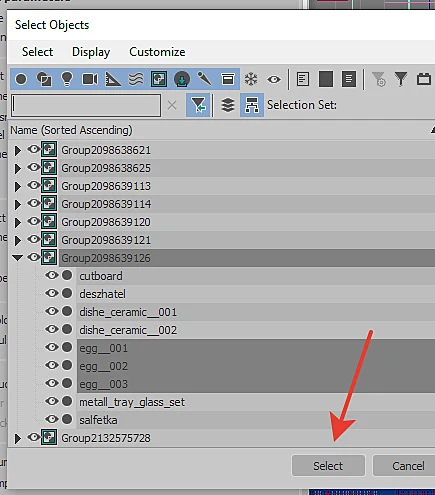Click the object name search field
This screenshot has width=435, height=495.
(x=86, y=105)
